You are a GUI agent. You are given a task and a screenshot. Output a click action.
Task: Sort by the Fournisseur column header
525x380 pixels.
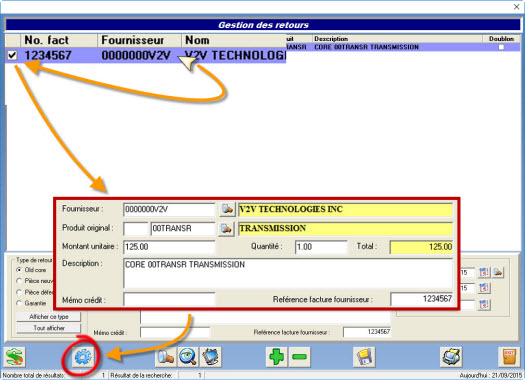pos(140,40)
